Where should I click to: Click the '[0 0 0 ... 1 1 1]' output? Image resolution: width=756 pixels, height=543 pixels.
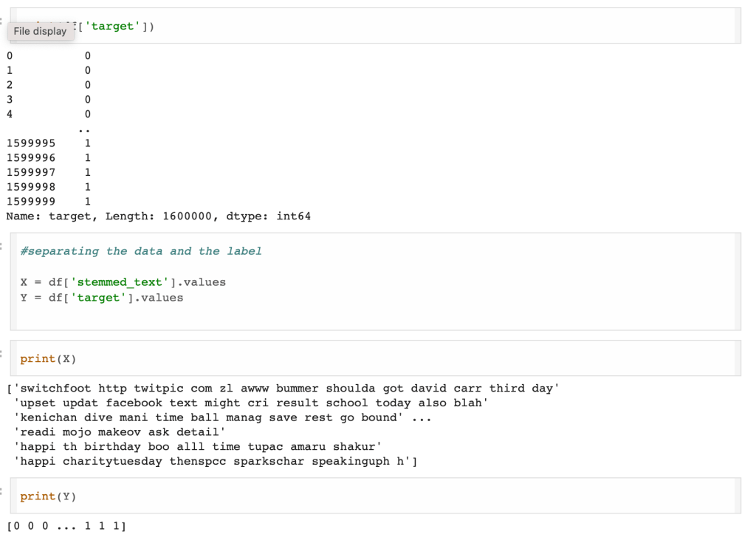point(66,526)
